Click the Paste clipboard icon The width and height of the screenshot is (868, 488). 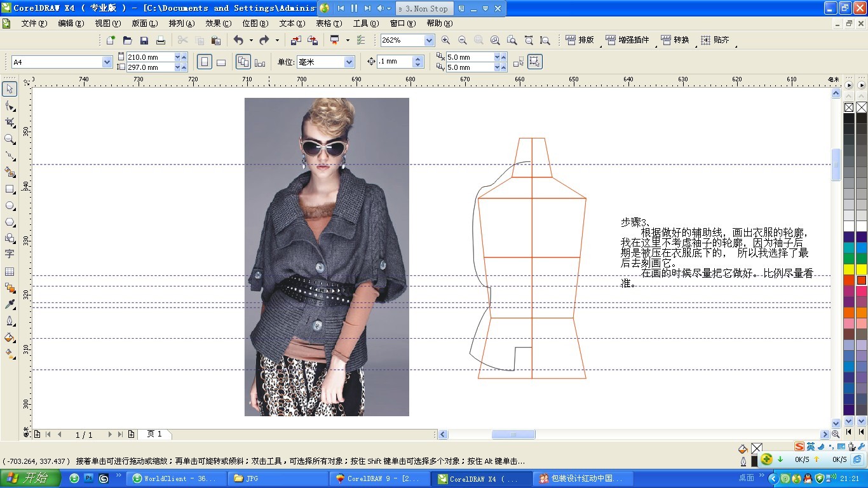pos(215,40)
